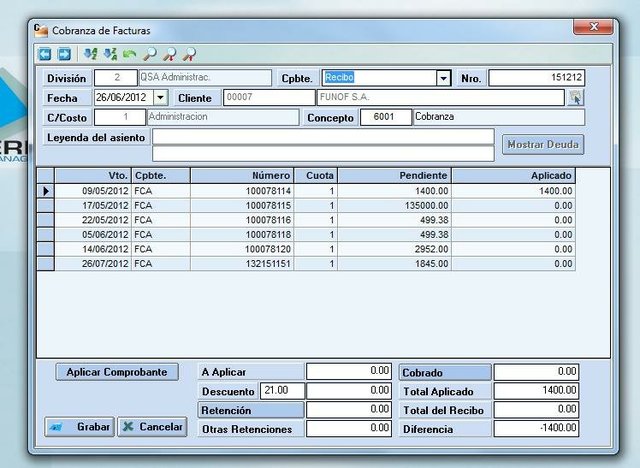Click the blue right arrow toolbar icon

click(x=64, y=54)
